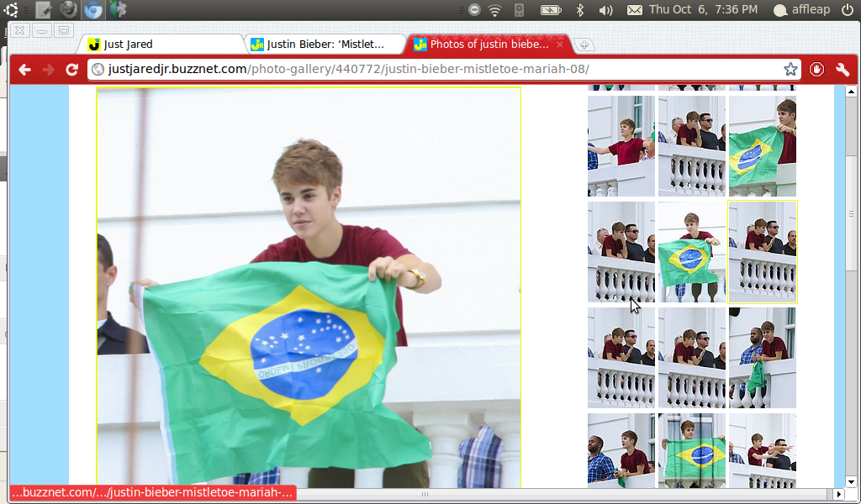
Task: Open the AdBlock stop-hand extension icon
Action: click(816, 70)
